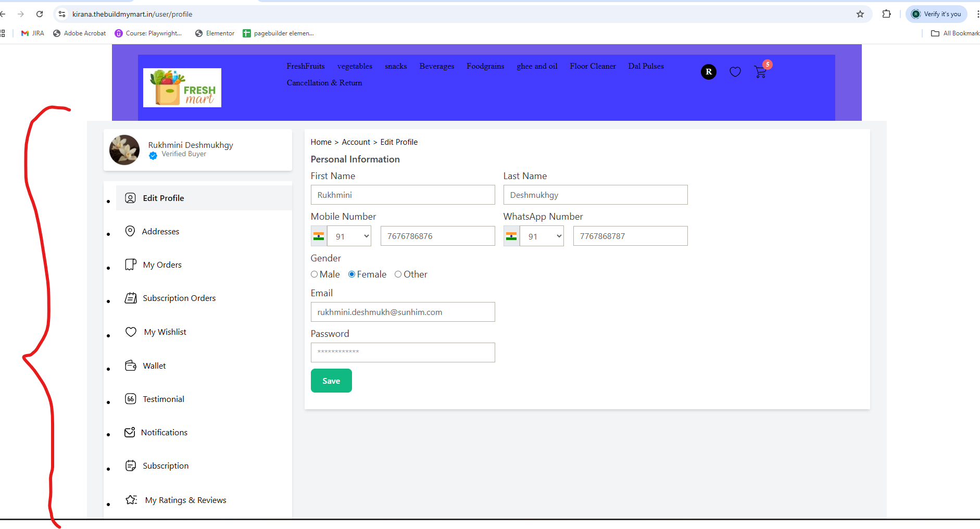Click the Rukhmini Deshmukhgy name text
Screen dimensions: 980x529
tap(191, 145)
